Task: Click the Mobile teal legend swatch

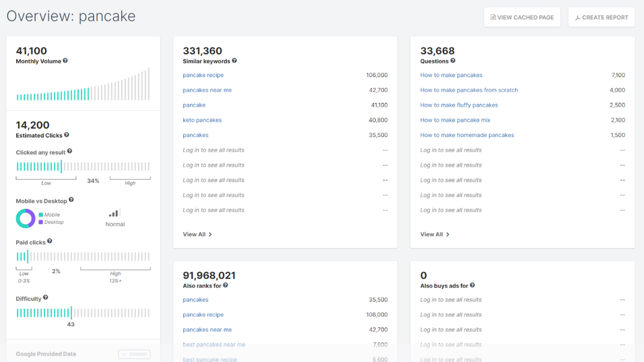Action: (x=41, y=215)
